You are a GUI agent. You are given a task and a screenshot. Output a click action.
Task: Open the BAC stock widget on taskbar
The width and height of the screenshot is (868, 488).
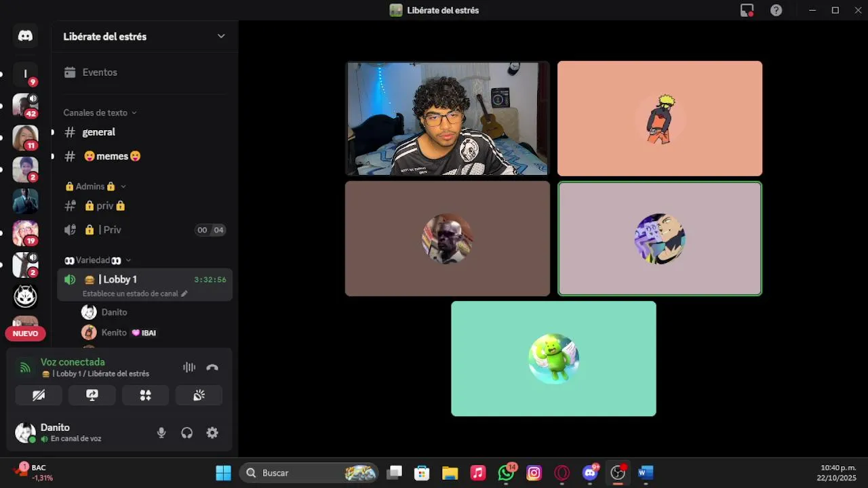coord(32,472)
